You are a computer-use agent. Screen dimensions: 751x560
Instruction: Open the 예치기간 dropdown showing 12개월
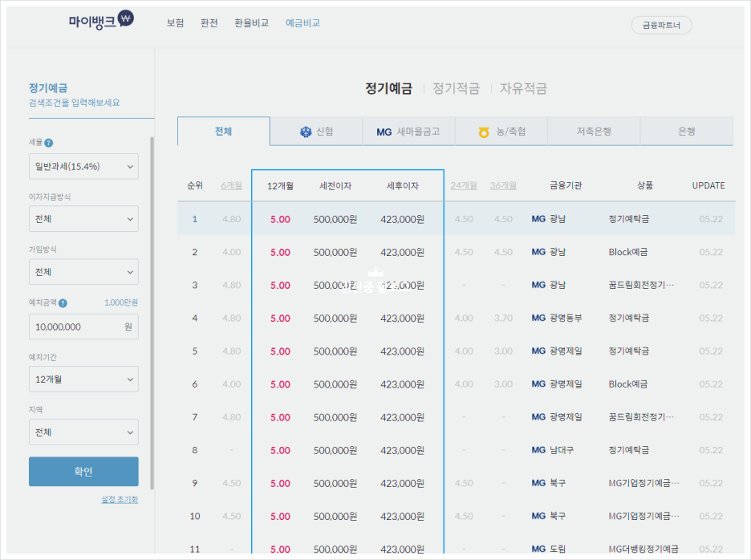coord(83,379)
